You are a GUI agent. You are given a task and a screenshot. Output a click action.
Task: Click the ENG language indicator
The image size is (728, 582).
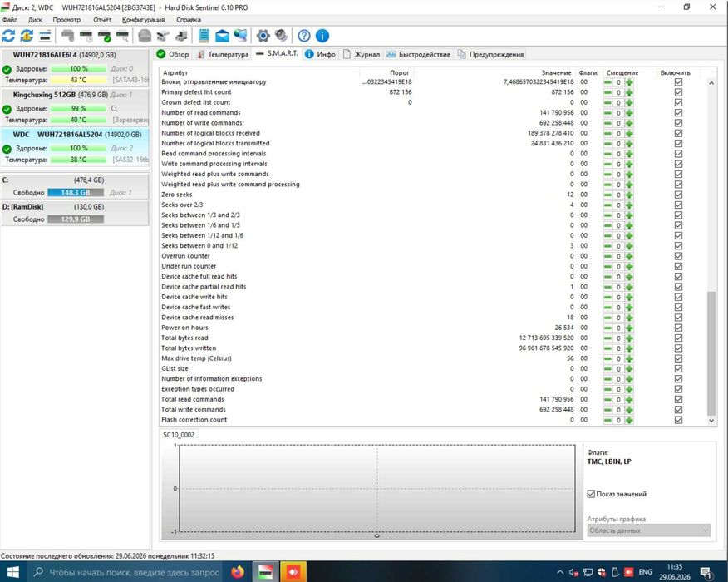pyautogui.click(x=645, y=572)
